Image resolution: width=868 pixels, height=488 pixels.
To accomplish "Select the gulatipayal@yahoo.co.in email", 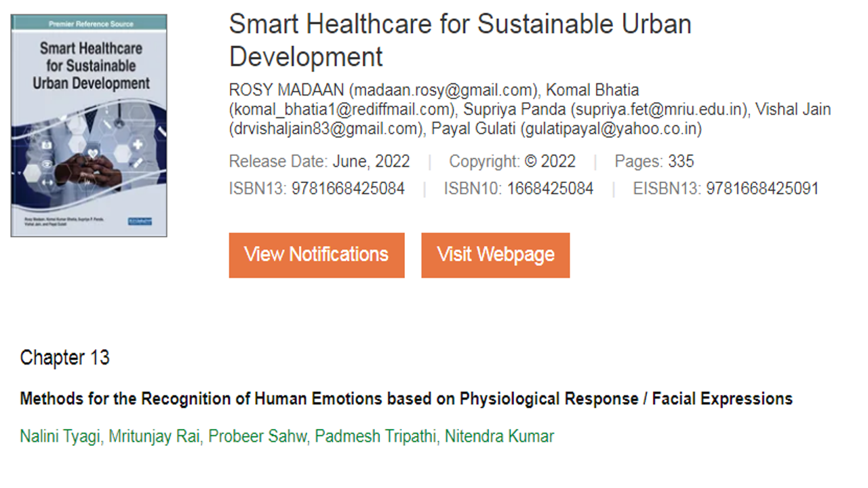I will [611, 128].
